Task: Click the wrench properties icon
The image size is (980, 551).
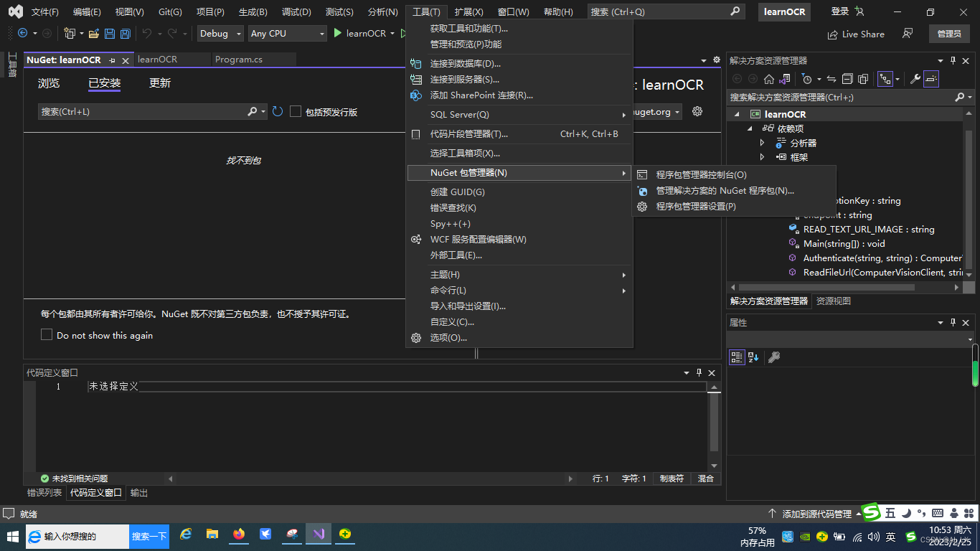Action: [915, 79]
